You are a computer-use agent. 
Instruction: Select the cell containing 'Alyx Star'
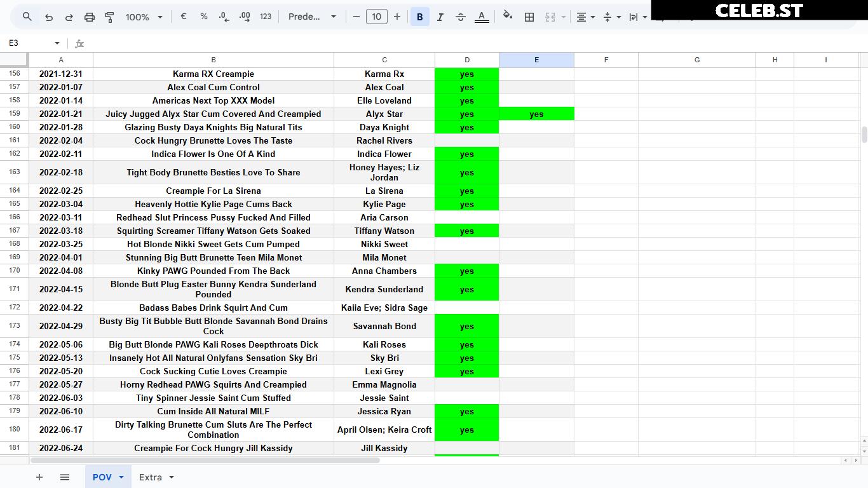click(x=384, y=114)
